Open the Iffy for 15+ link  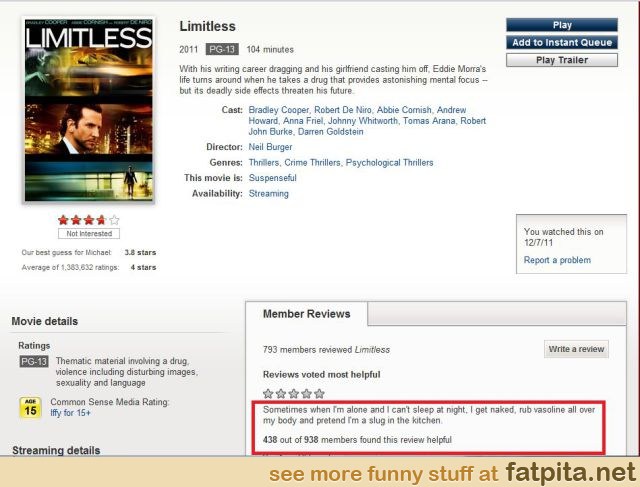pos(71,413)
